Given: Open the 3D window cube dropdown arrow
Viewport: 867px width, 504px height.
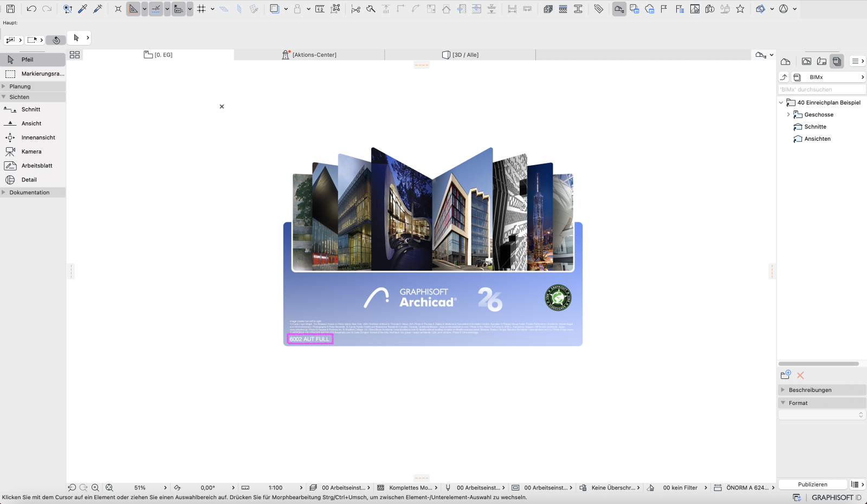Looking at the screenshot, I should click(x=772, y=9).
